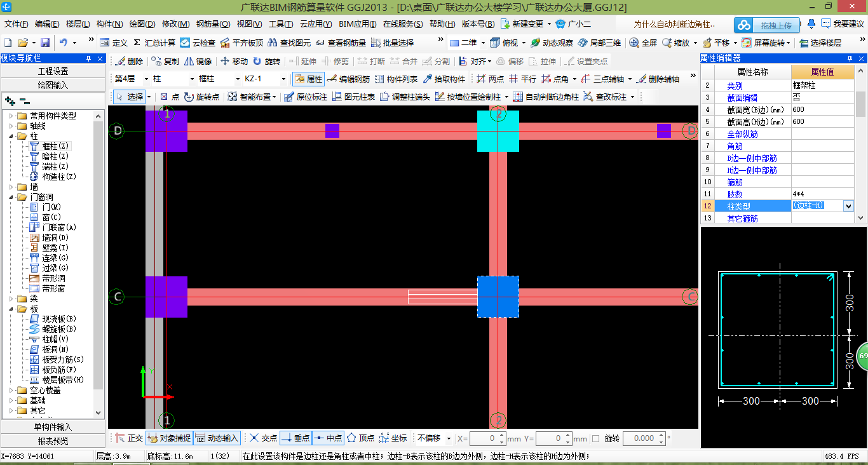The height and width of the screenshot is (465, 868).
Task: Select the 旋转 rotate tool
Action: 266,62
